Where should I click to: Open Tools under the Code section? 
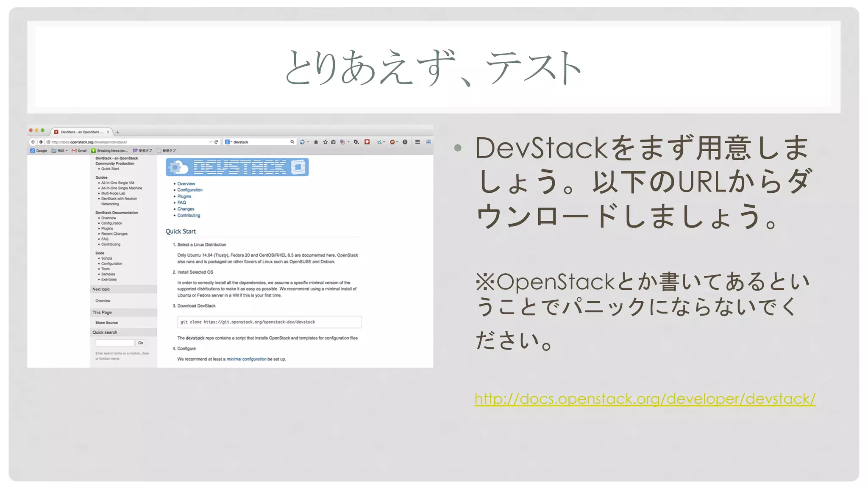[105, 269]
